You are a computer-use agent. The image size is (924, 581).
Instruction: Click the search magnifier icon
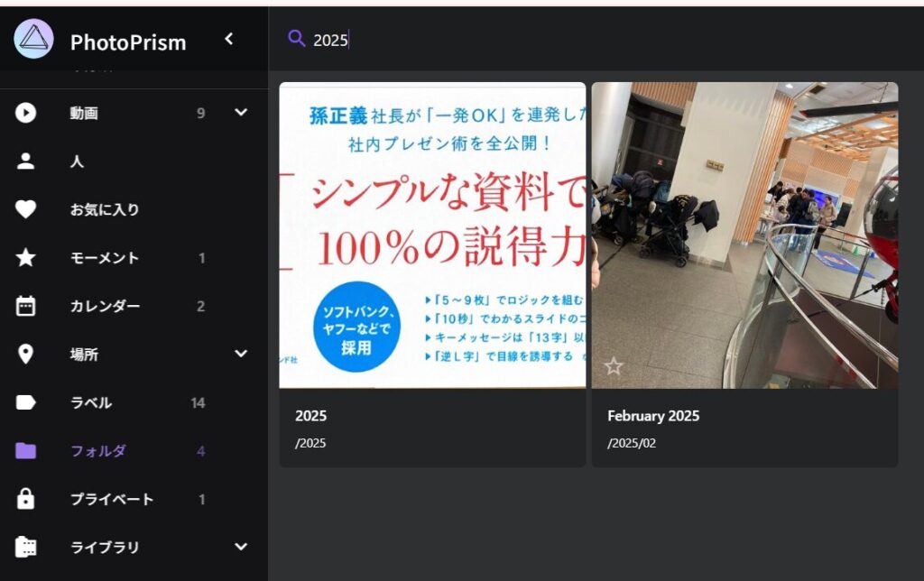click(x=296, y=39)
